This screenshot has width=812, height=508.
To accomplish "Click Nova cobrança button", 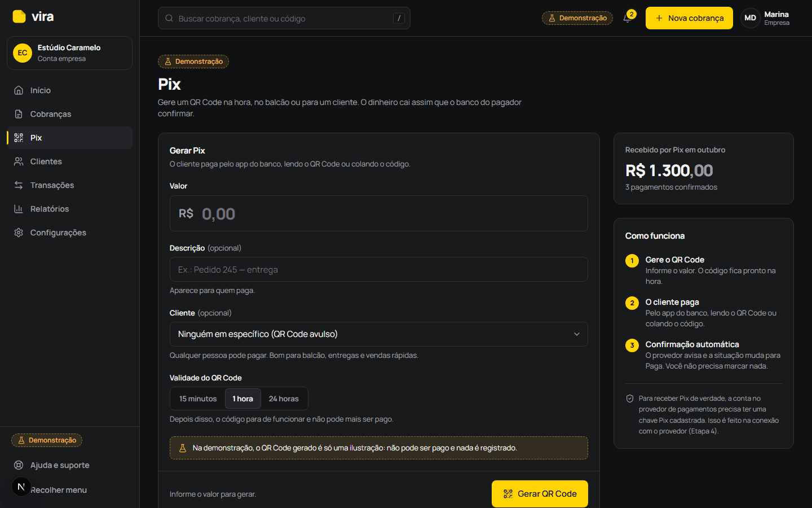I will pos(689,18).
